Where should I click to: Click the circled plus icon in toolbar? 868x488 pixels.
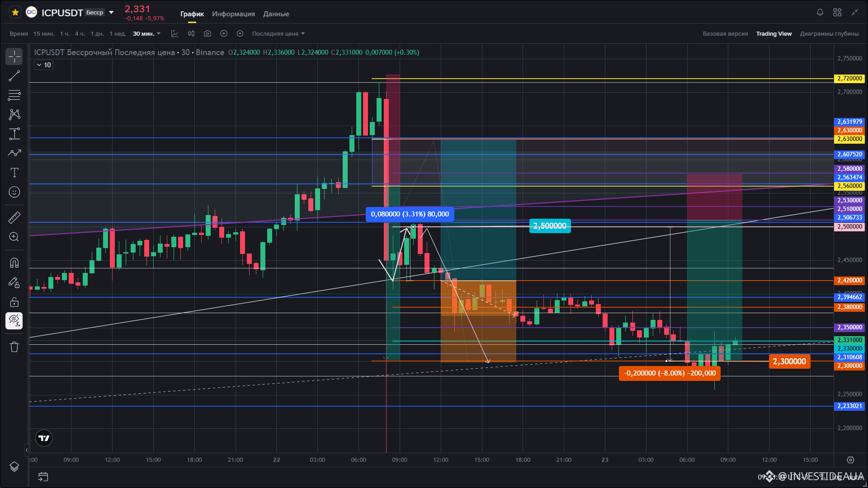point(224,34)
